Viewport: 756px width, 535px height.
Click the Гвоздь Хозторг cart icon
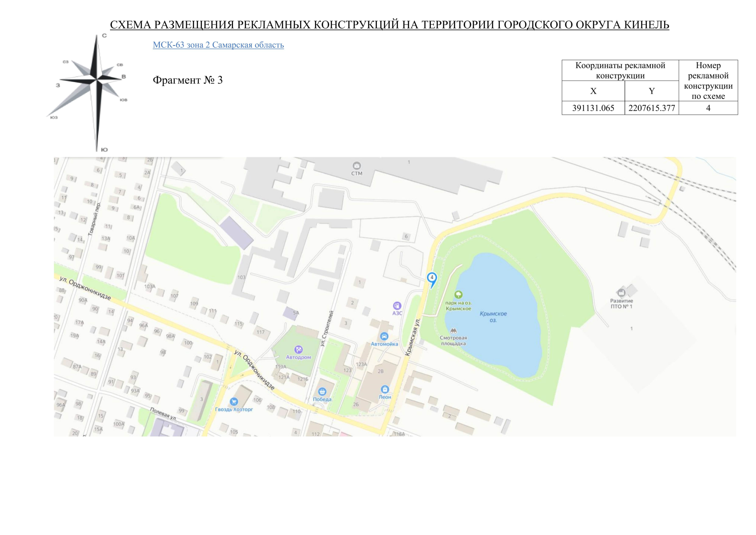tap(234, 402)
